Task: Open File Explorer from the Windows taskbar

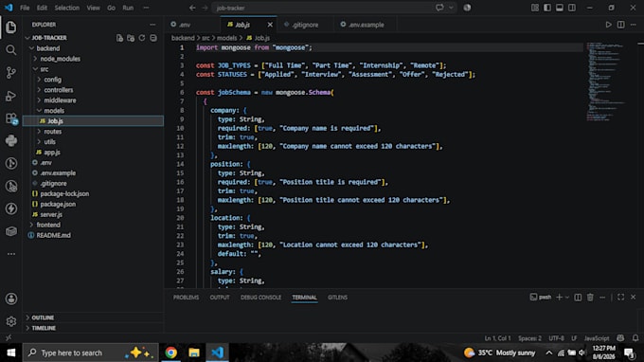Action: (x=194, y=353)
